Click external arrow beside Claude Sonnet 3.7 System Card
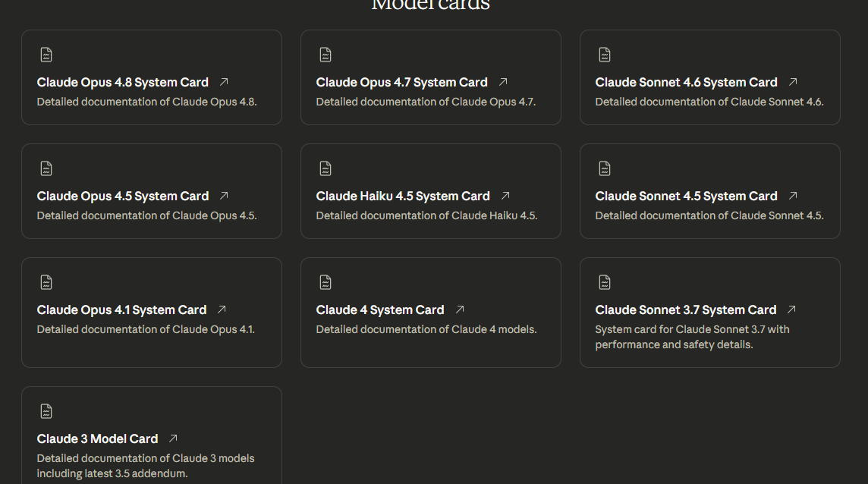The image size is (868, 484). point(791,310)
